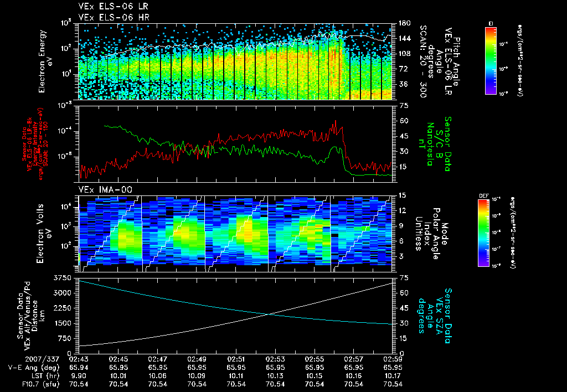Select the VEx ELS-06 LR title
This screenshot has width=567, height=392.
pos(113,7)
